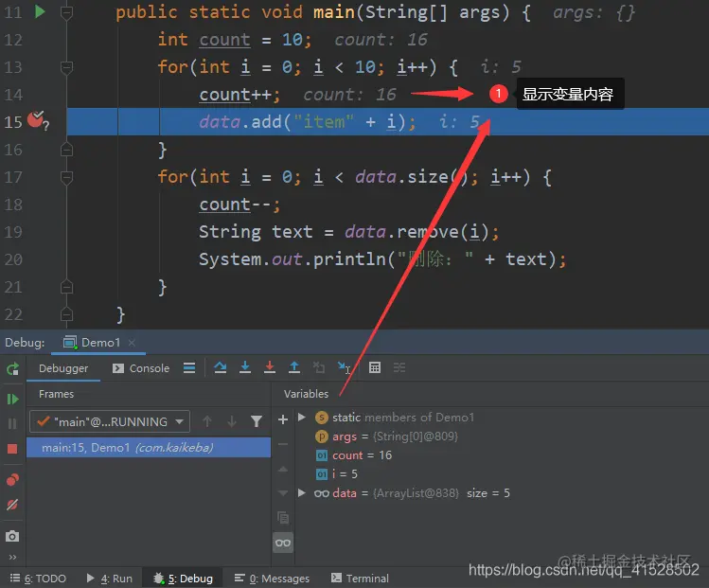Open Evaluate Expression calculator icon

coord(375,367)
